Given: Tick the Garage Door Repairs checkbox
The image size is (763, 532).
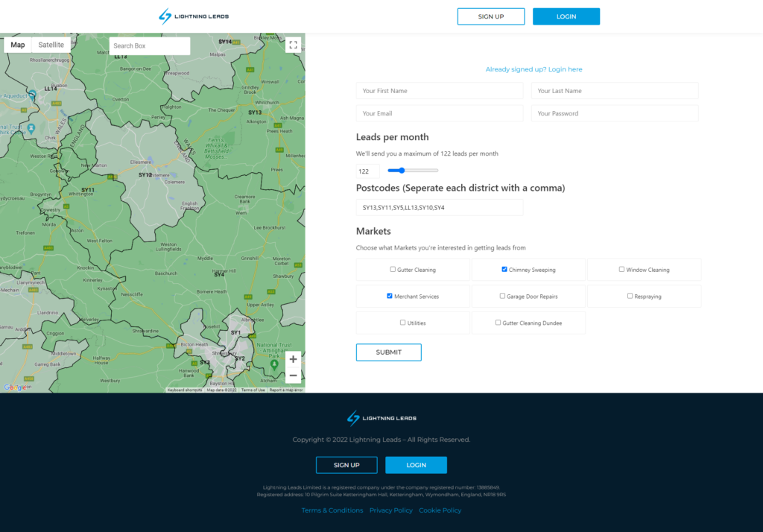Looking at the screenshot, I should (x=502, y=296).
